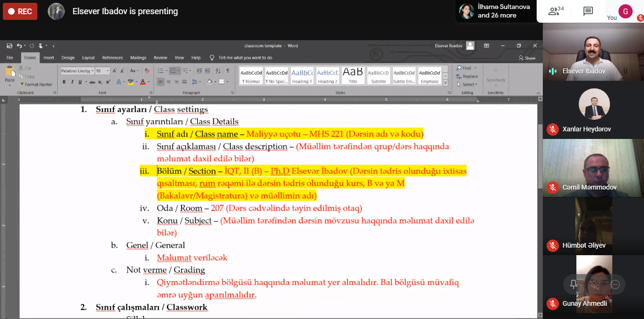Screen dimensions: 644x319
Task: Click the Format Painter tool
Action: click(35, 85)
